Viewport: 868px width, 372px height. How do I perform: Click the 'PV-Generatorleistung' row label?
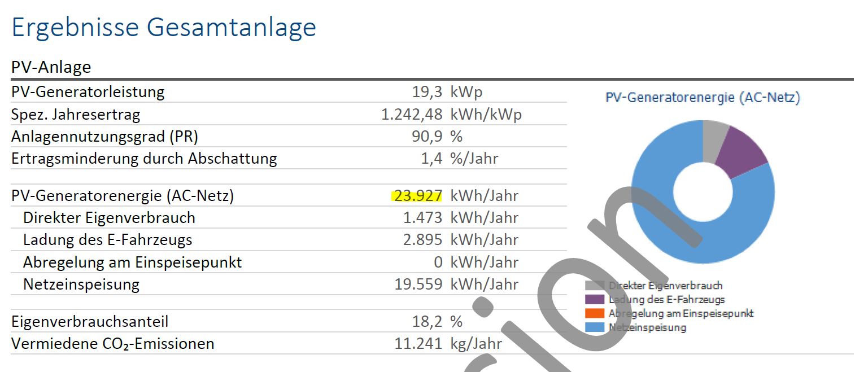88,92
